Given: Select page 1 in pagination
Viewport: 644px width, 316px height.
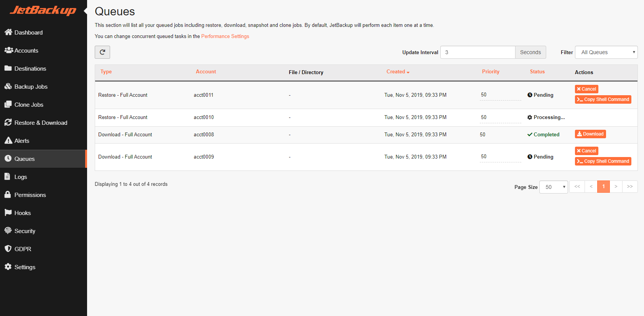Looking at the screenshot, I should pyautogui.click(x=603, y=187).
